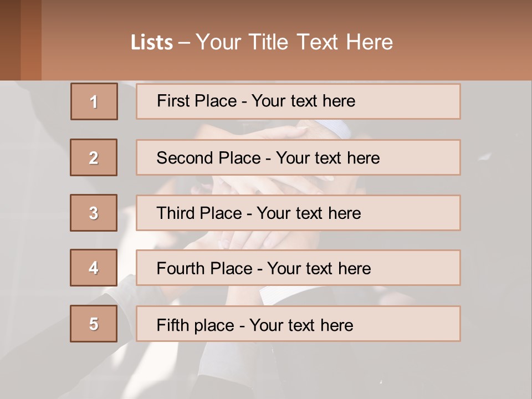The width and height of the screenshot is (532, 399).
Task: Click the number 1 box
Action: (x=94, y=101)
